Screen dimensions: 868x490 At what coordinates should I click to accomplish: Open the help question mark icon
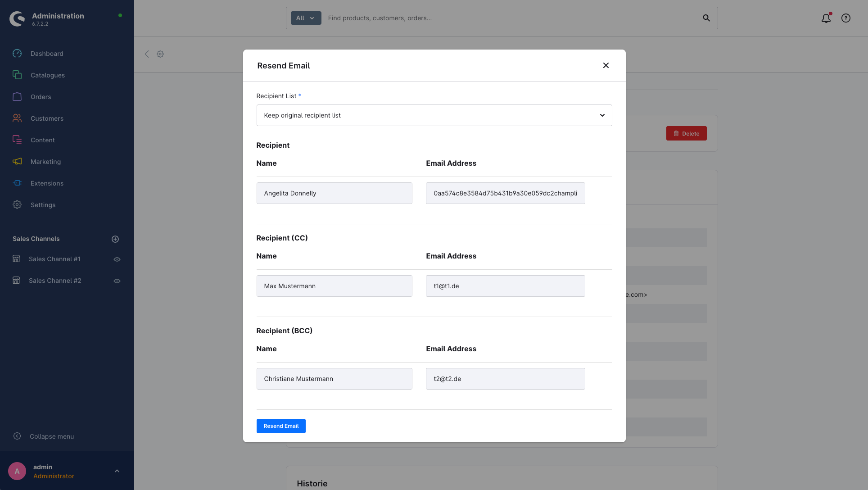846,18
